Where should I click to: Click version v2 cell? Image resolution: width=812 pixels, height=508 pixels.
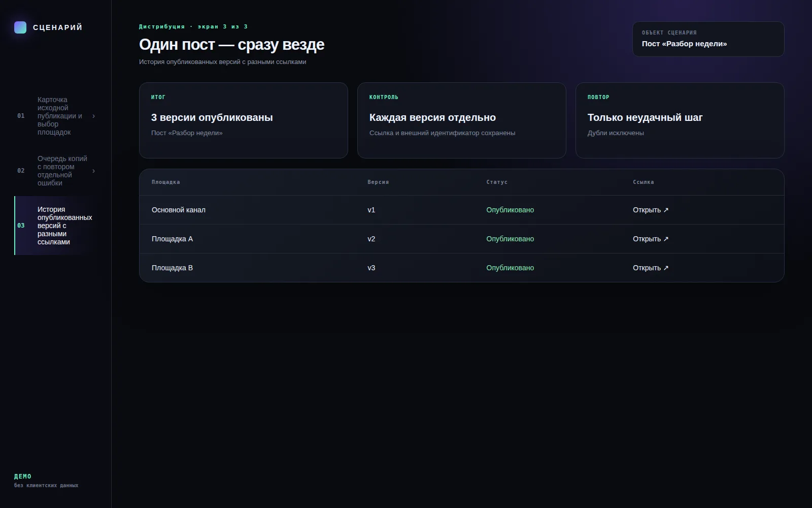371,239
